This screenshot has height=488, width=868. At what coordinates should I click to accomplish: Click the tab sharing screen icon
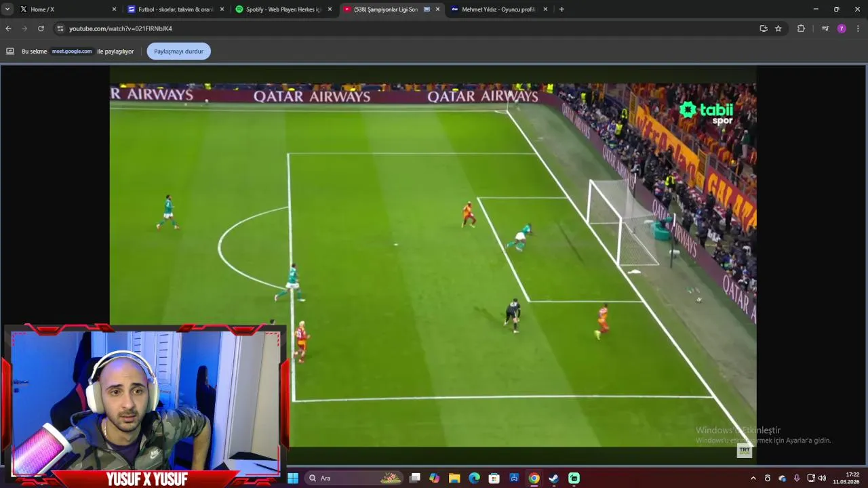(x=10, y=52)
